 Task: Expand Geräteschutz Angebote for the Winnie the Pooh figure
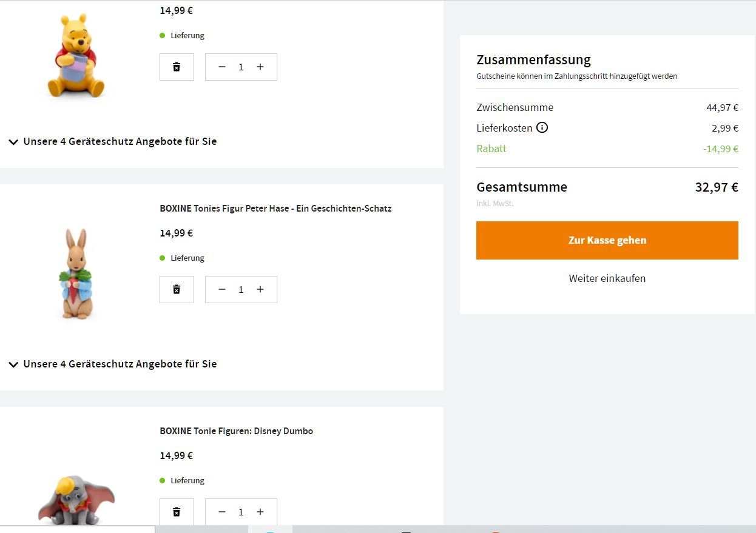[113, 141]
